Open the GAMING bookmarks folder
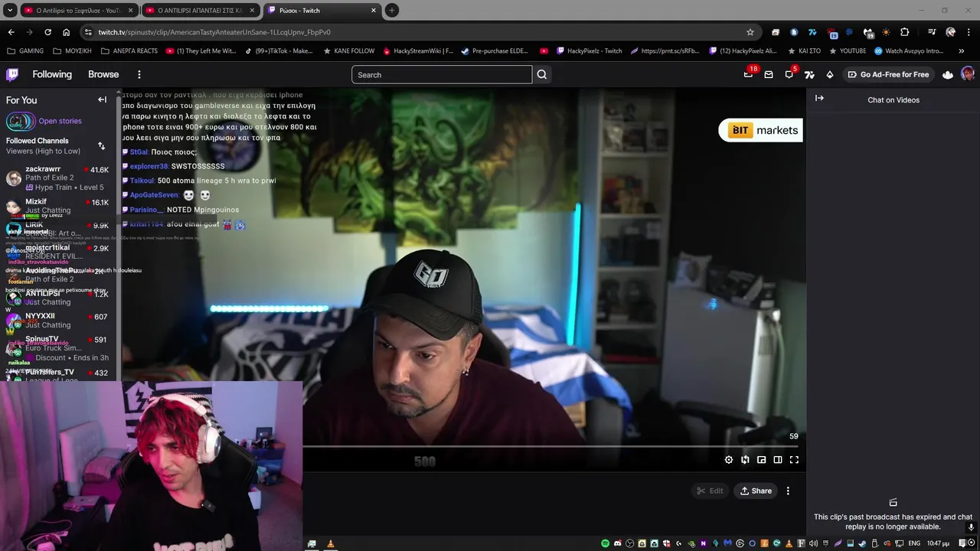Image resolution: width=980 pixels, height=551 pixels. [25, 51]
